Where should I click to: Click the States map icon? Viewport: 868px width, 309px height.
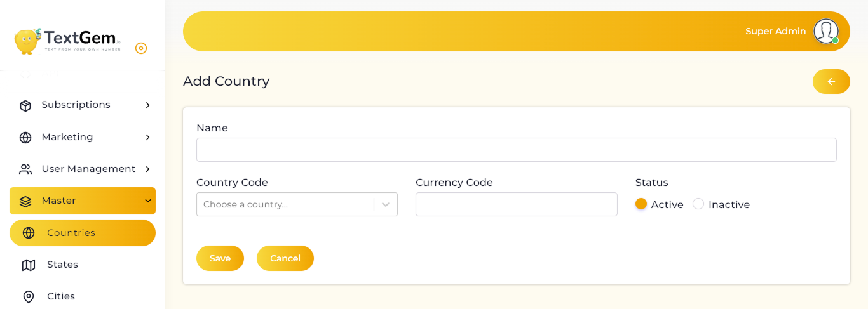pos(29,265)
